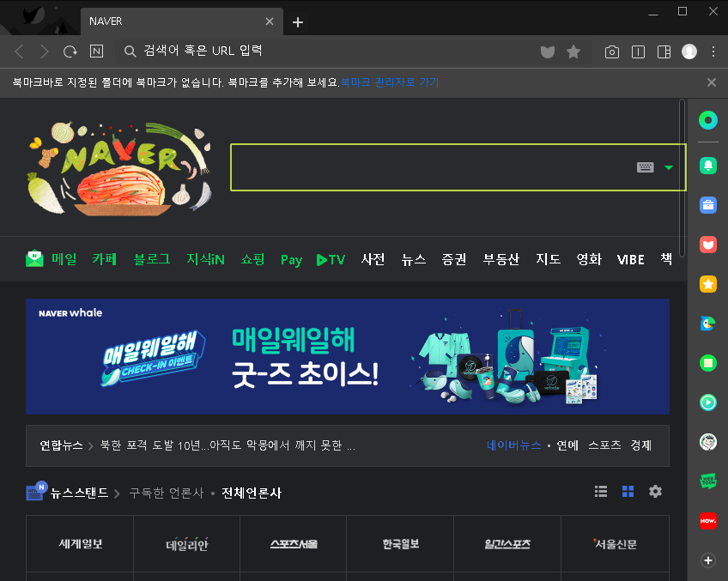Screen dimensions: 728x581
Task: Open 블로그 from the service menu
Action: click(x=152, y=259)
